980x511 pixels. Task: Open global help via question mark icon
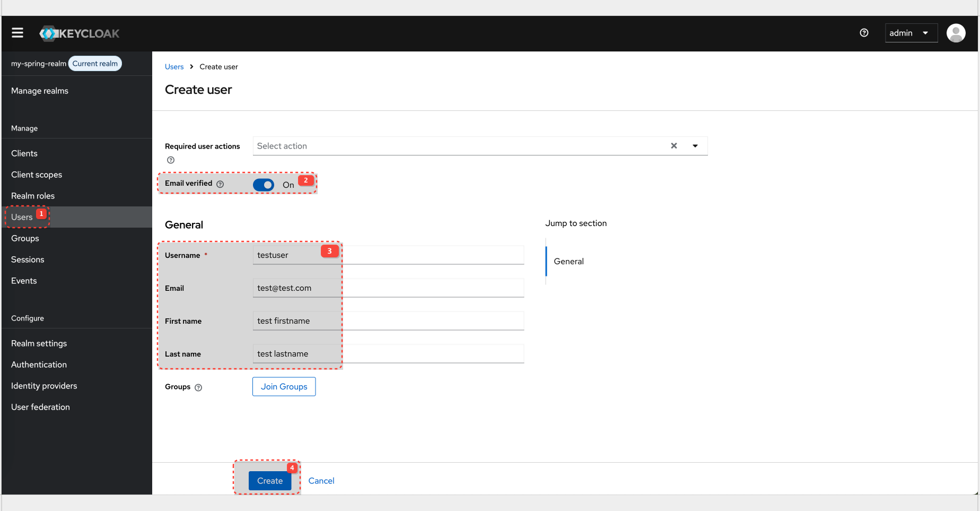point(864,33)
